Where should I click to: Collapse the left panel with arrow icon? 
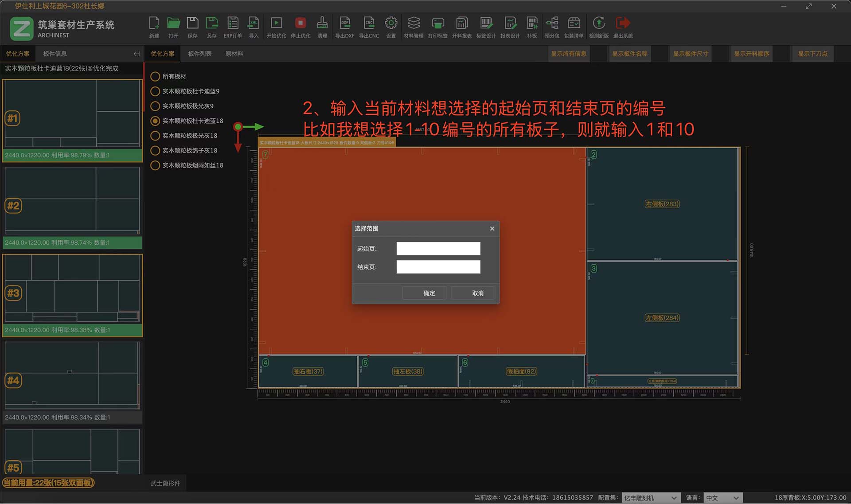[137, 54]
